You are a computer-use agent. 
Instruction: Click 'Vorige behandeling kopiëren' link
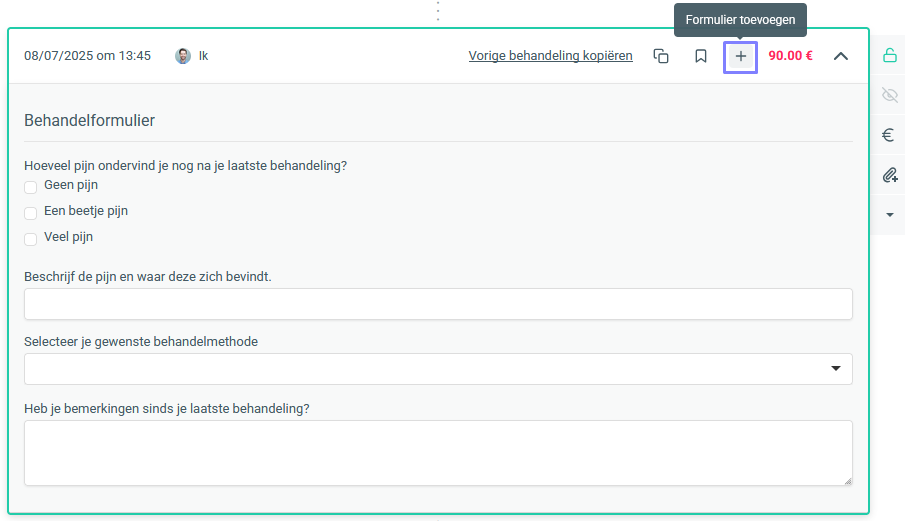tap(551, 56)
